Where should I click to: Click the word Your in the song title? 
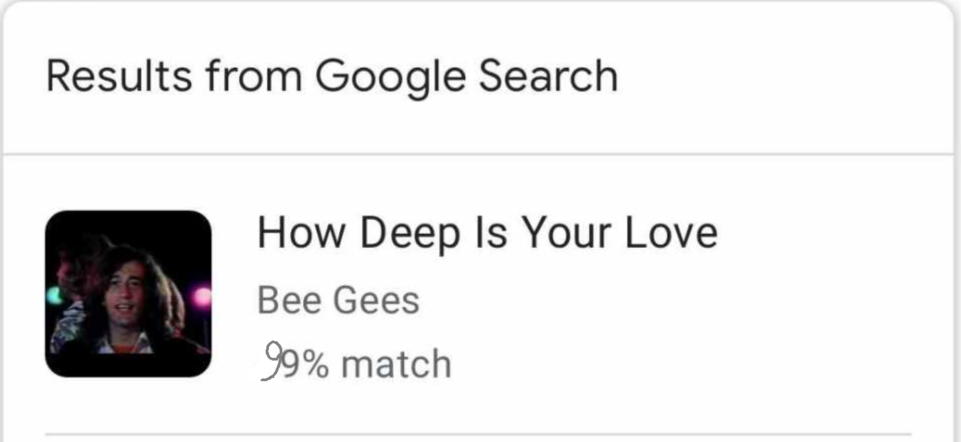(566, 233)
